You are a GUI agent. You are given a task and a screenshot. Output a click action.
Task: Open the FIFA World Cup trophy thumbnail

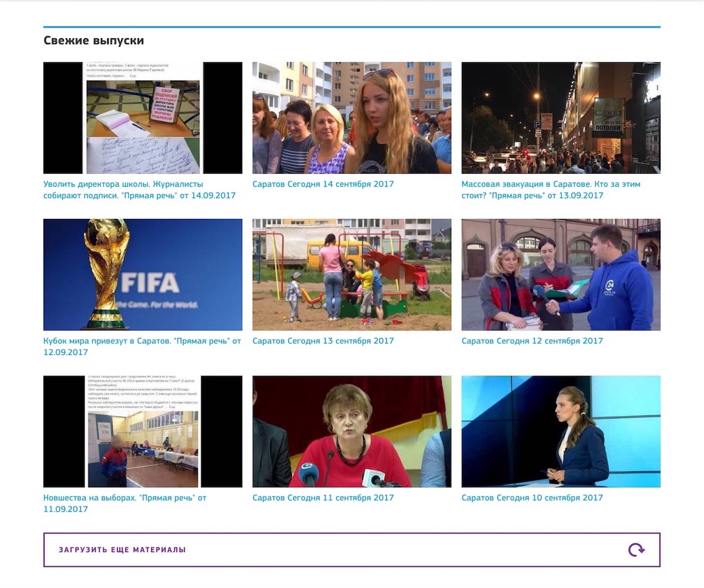[x=143, y=275]
